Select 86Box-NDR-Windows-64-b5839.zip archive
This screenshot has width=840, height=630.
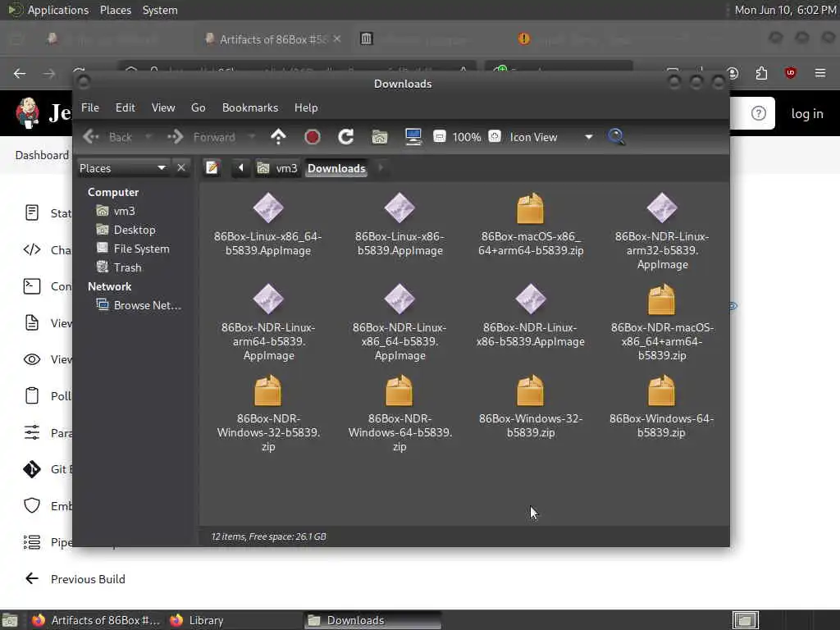click(x=399, y=413)
